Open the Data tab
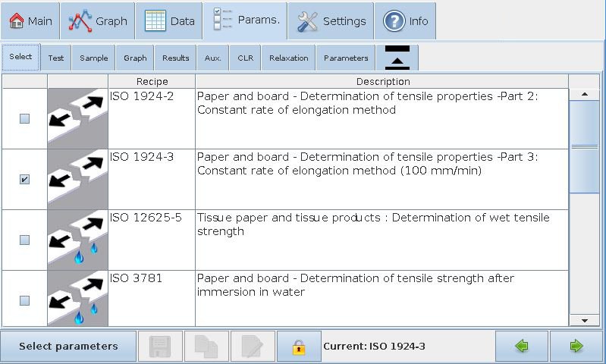606x364 pixels. point(169,21)
